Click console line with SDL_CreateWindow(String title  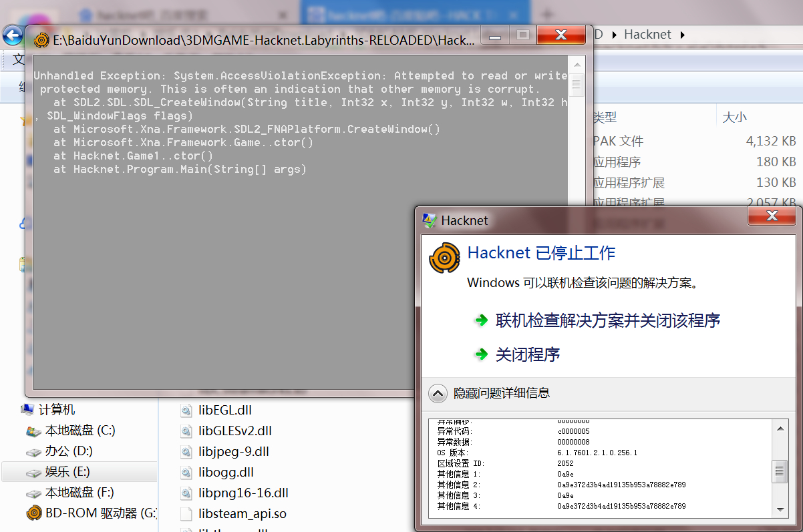311,103
